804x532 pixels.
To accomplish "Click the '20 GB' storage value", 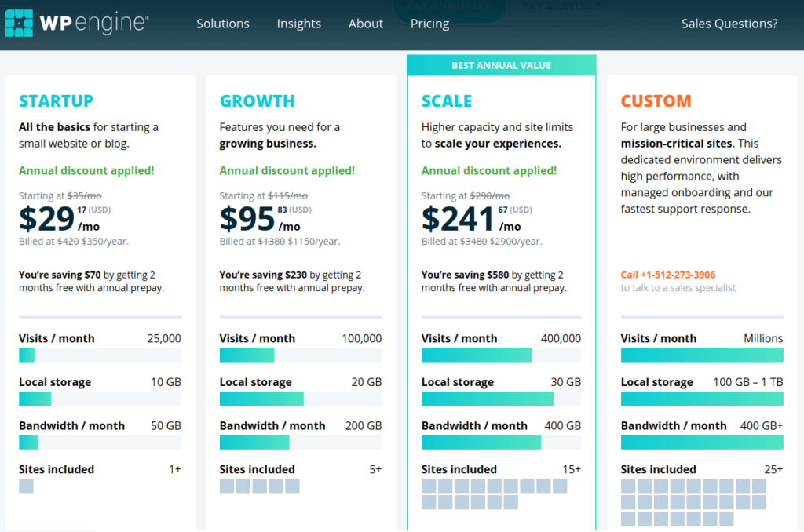I will (367, 382).
